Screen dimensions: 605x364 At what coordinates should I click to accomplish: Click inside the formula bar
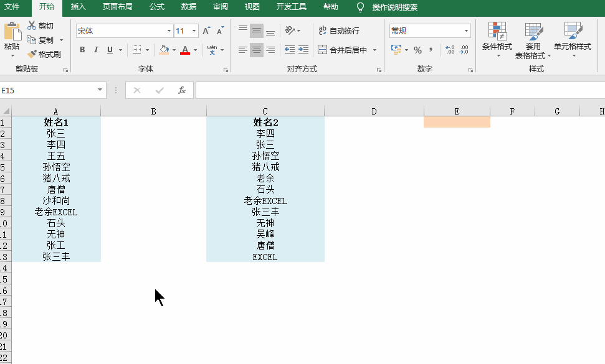[x=400, y=90]
